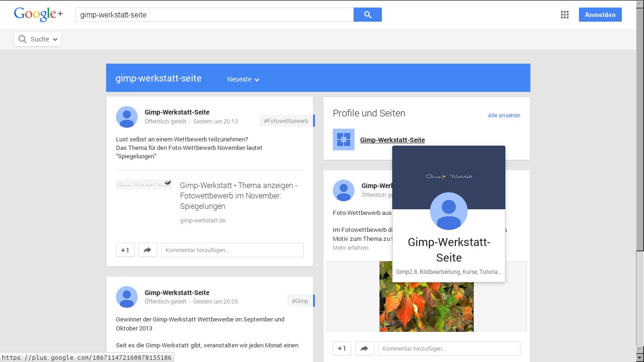Click the Öffentlich geteilt label from 20:13
The height and width of the screenshot is (362, 644).
click(x=165, y=122)
